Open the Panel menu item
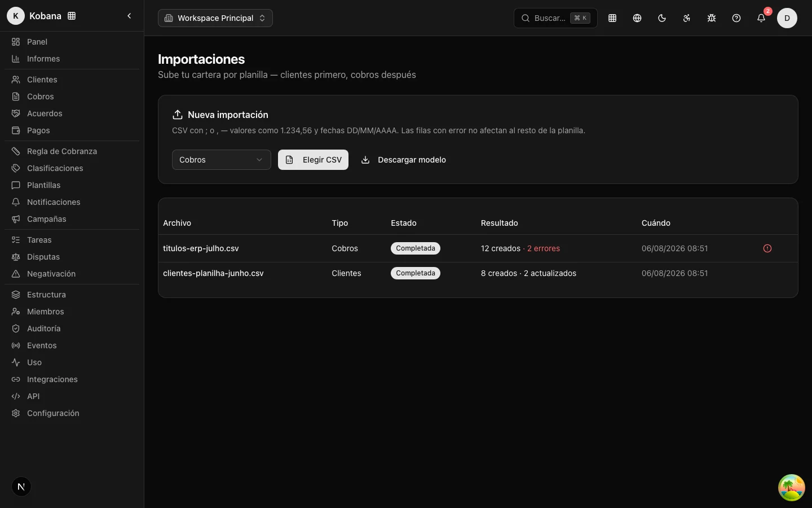The width and height of the screenshot is (812, 508). (72, 42)
